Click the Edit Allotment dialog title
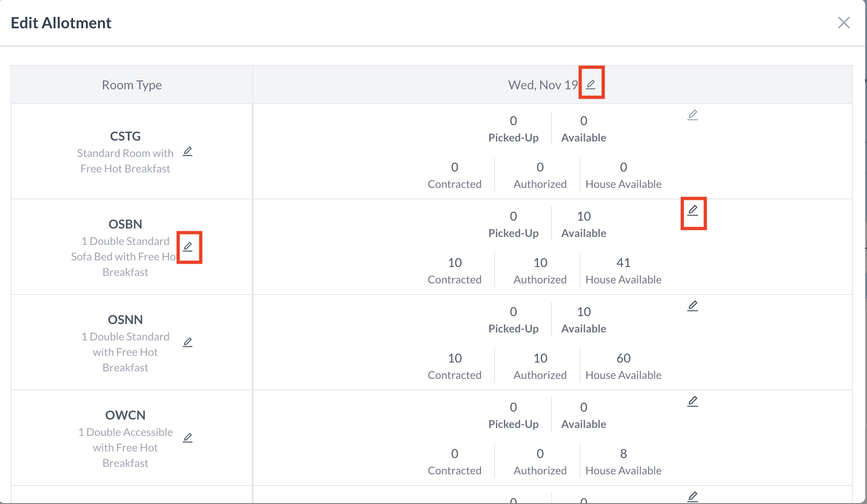Screen dimensions: 867x504 click(x=61, y=23)
